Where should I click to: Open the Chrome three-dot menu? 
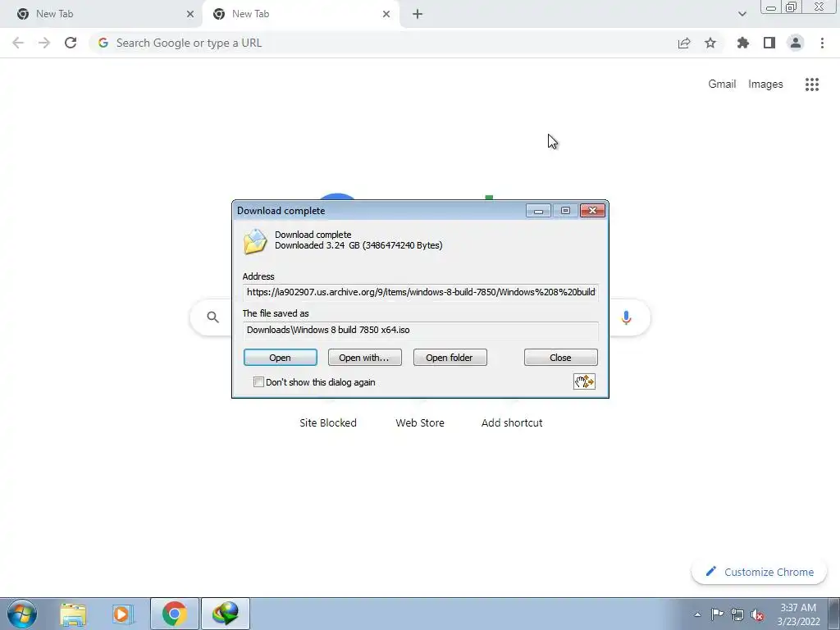(822, 43)
